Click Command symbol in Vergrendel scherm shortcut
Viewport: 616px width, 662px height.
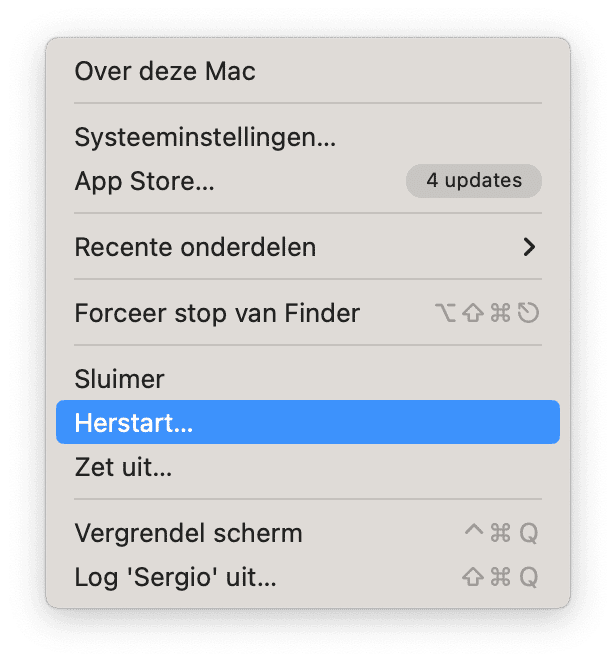[500, 533]
